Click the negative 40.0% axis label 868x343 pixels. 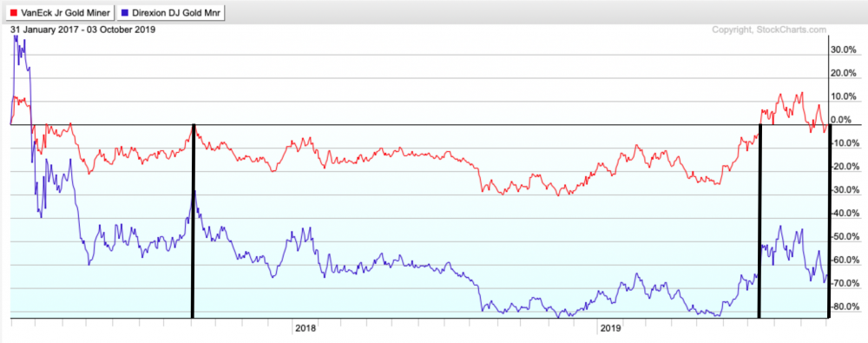[845, 214]
